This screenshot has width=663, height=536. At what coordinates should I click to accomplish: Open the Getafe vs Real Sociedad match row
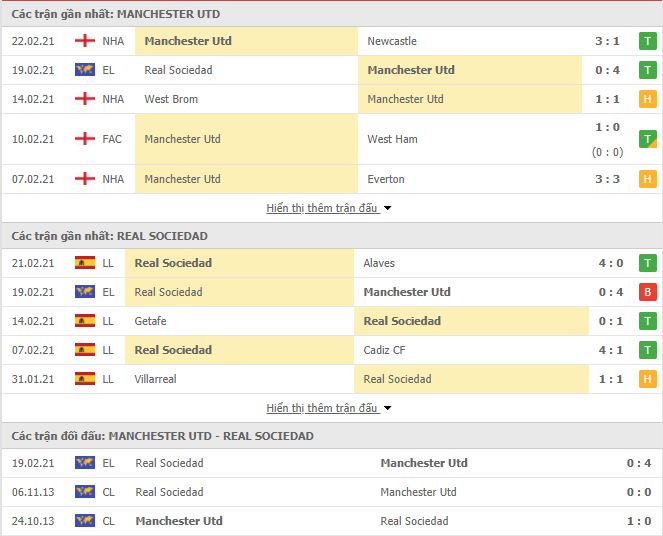click(x=332, y=321)
